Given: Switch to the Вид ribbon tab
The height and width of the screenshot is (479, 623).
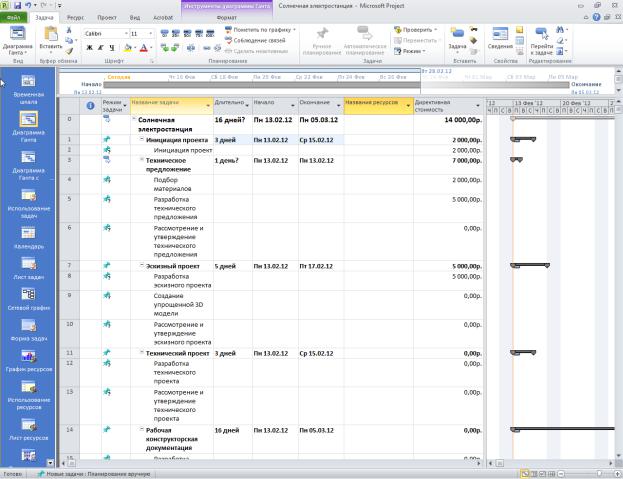Looking at the screenshot, I should (135, 17).
